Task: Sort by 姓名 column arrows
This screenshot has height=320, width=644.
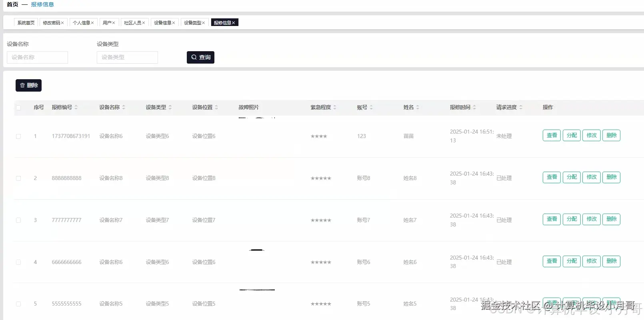Action: (x=418, y=107)
